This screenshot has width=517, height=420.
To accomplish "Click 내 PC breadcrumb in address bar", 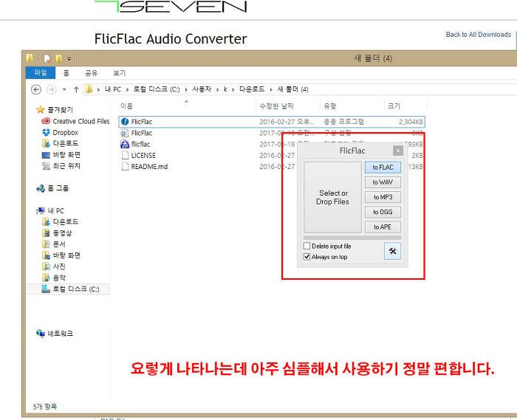I will pos(113,89).
